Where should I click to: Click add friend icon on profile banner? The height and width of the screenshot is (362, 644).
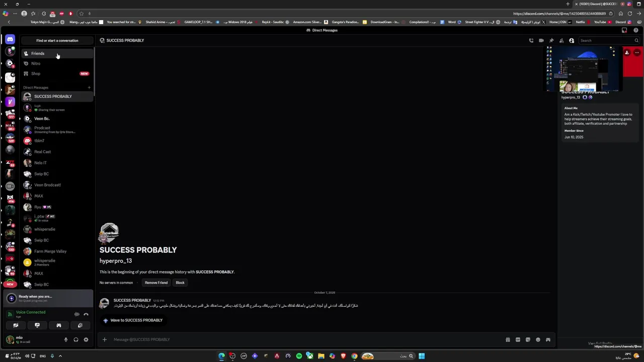(627, 52)
